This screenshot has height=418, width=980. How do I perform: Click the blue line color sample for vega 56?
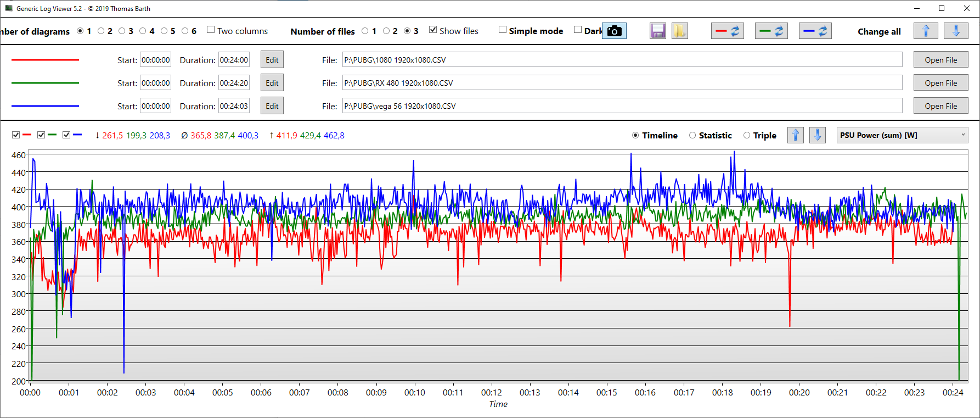45,106
